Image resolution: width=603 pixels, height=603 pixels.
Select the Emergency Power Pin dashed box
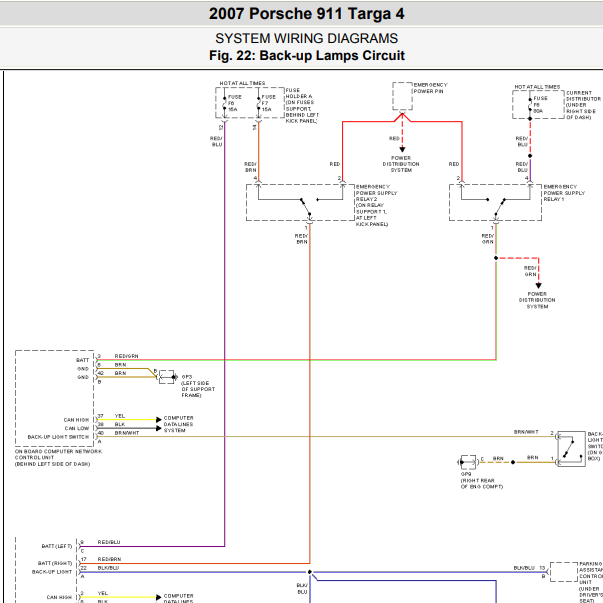(402, 96)
